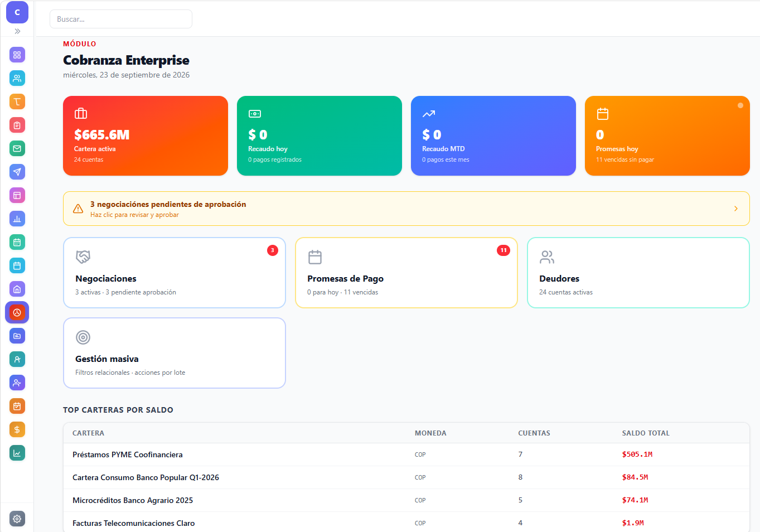The width and height of the screenshot is (760, 532).
Task: Click the warning triangle icon in alert banner
Action: pos(78,209)
